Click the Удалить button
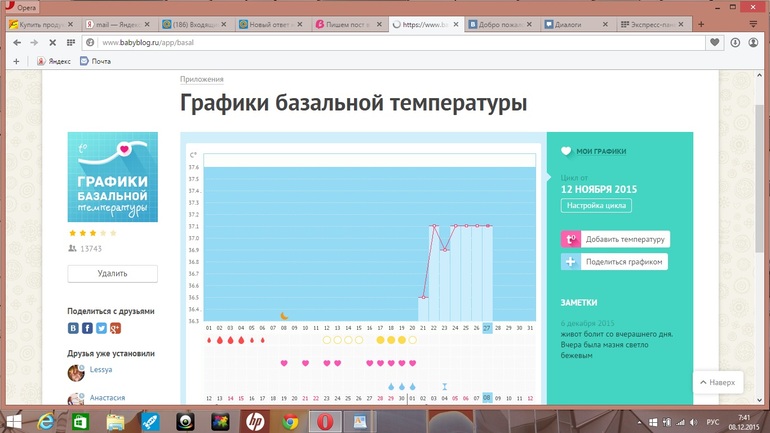Screen dimensions: 770x433 click(112, 273)
